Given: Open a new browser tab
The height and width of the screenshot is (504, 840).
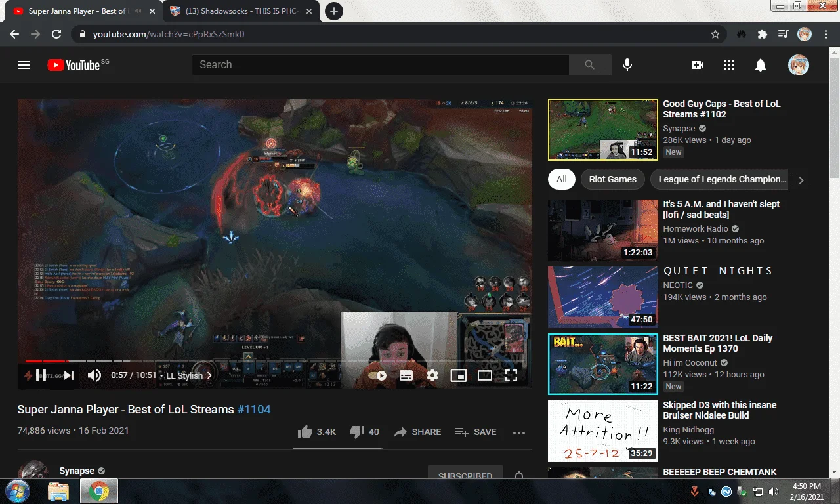Looking at the screenshot, I should tap(334, 11).
